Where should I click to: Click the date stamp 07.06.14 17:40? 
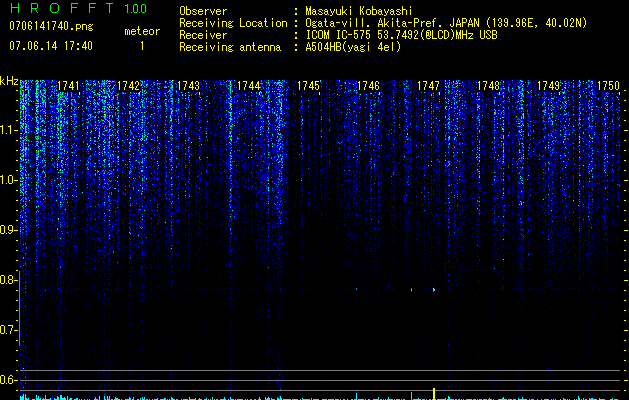pyautogui.click(x=51, y=45)
